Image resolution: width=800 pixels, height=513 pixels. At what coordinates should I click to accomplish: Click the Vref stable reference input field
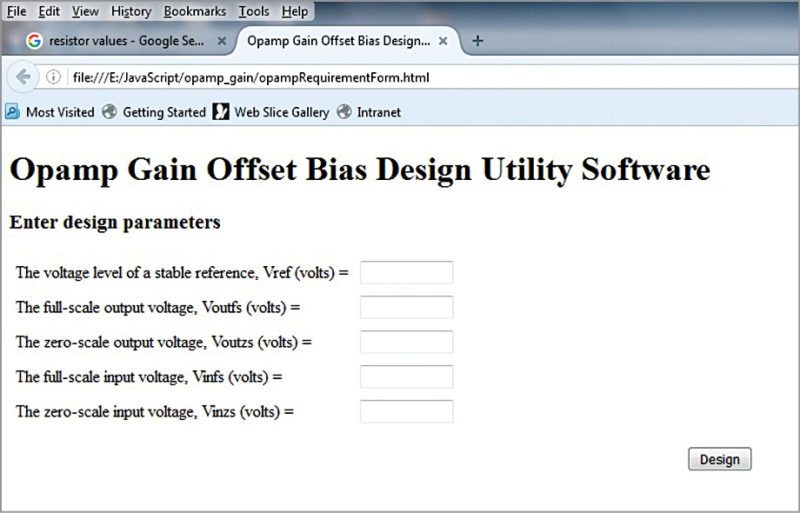(406, 273)
